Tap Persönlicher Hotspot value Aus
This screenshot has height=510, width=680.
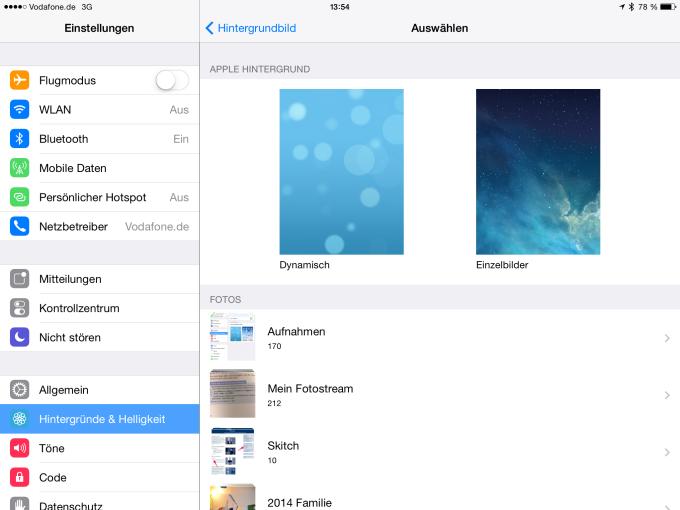coord(179,197)
